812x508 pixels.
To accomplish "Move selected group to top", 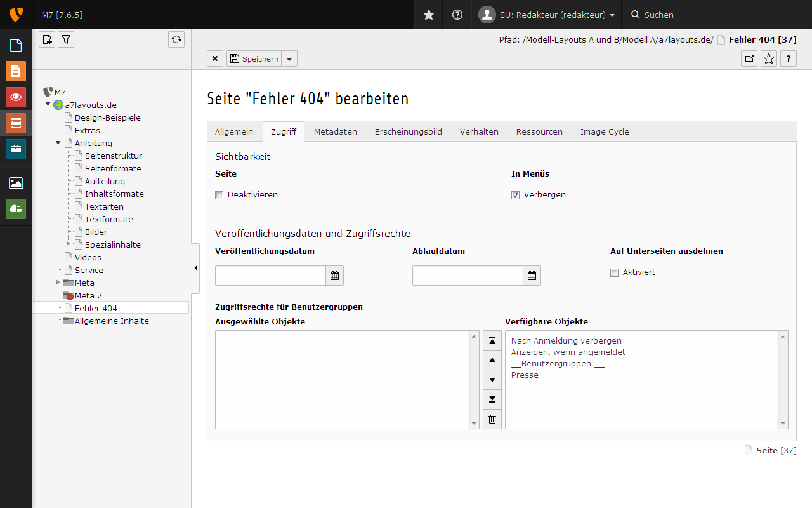I will point(492,340).
